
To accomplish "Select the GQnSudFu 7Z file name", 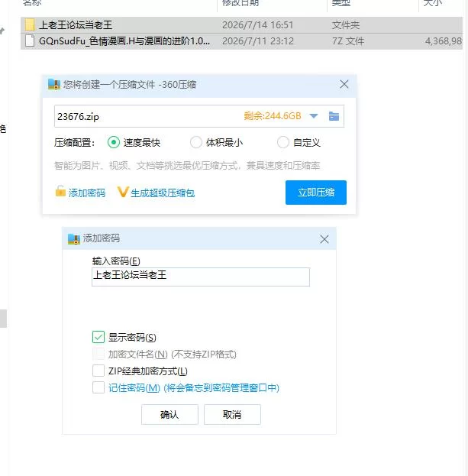I will [124, 41].
